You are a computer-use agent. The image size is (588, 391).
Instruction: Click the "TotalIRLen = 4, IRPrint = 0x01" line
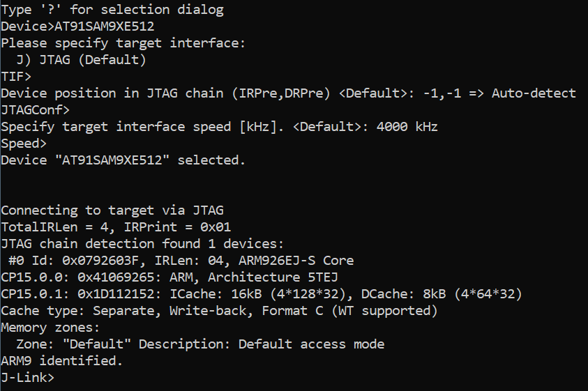(116, 227)
